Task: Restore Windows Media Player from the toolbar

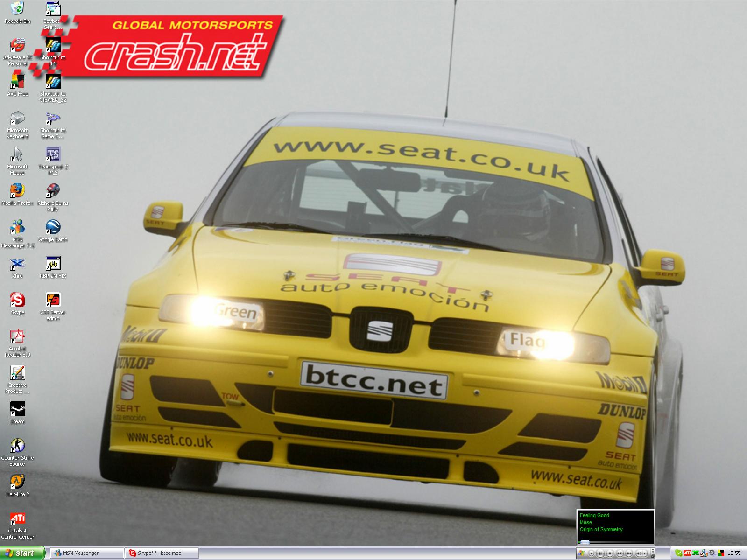Action: [653, 556]
